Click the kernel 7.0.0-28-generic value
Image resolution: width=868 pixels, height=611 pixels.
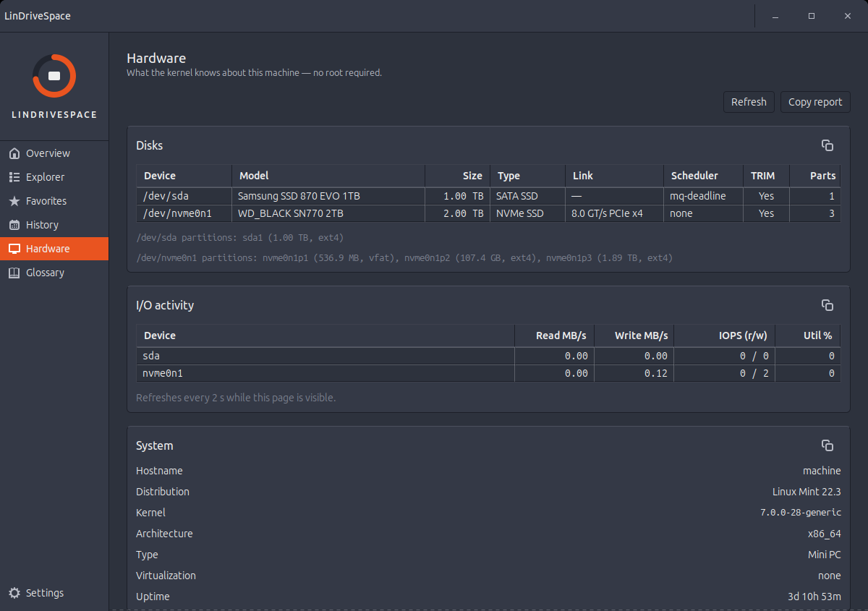coord(801,513)
